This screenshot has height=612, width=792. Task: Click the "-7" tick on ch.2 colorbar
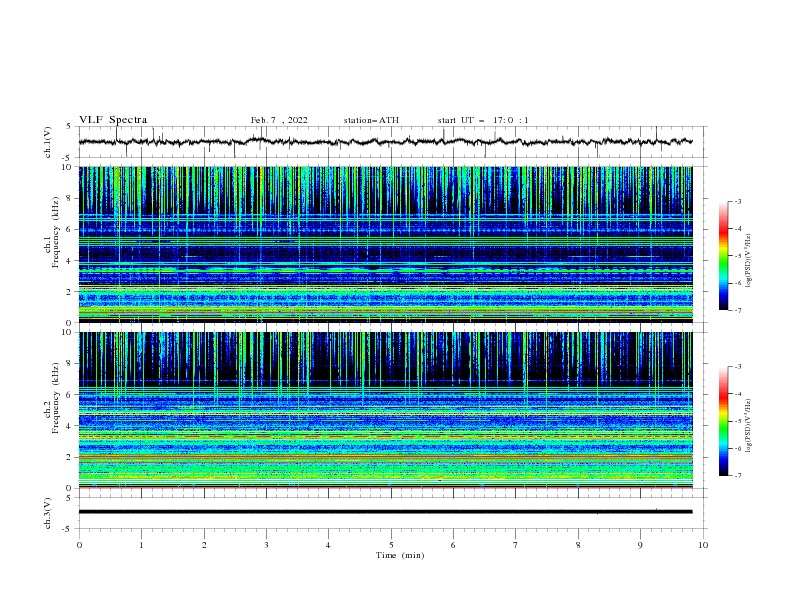coord(738,476)
